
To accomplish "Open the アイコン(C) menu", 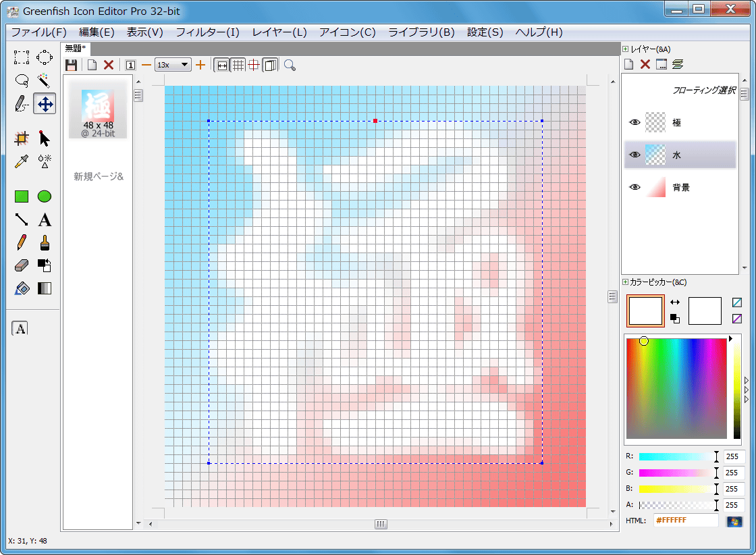I will 347,32.
